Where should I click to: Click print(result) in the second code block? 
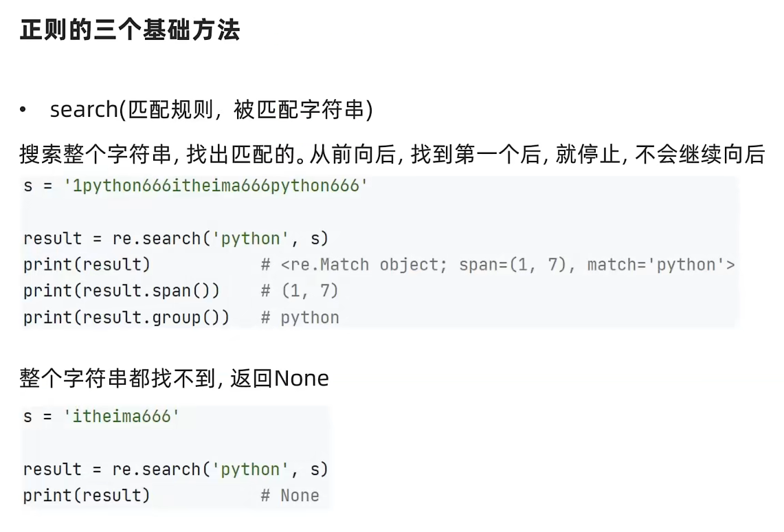[87, 496]
